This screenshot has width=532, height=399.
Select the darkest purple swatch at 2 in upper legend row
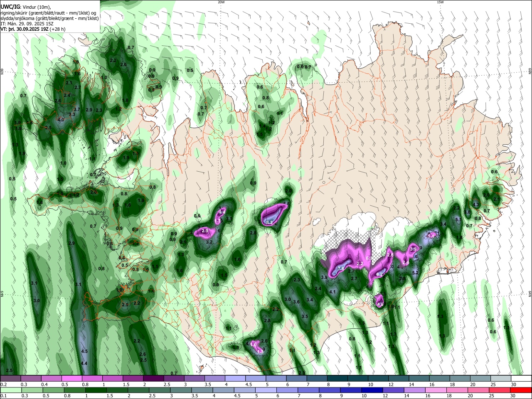pyautogui.click(x=153, y=379)
